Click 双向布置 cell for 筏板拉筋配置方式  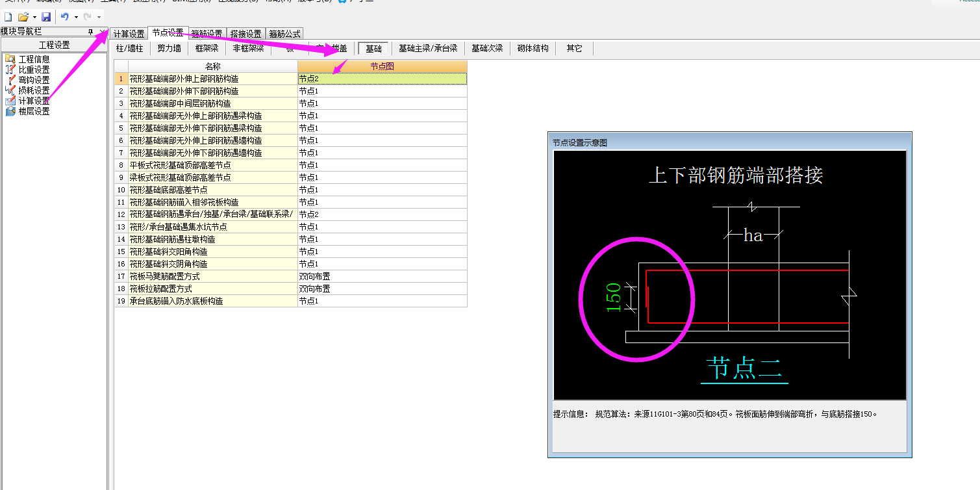coord(382,289)
